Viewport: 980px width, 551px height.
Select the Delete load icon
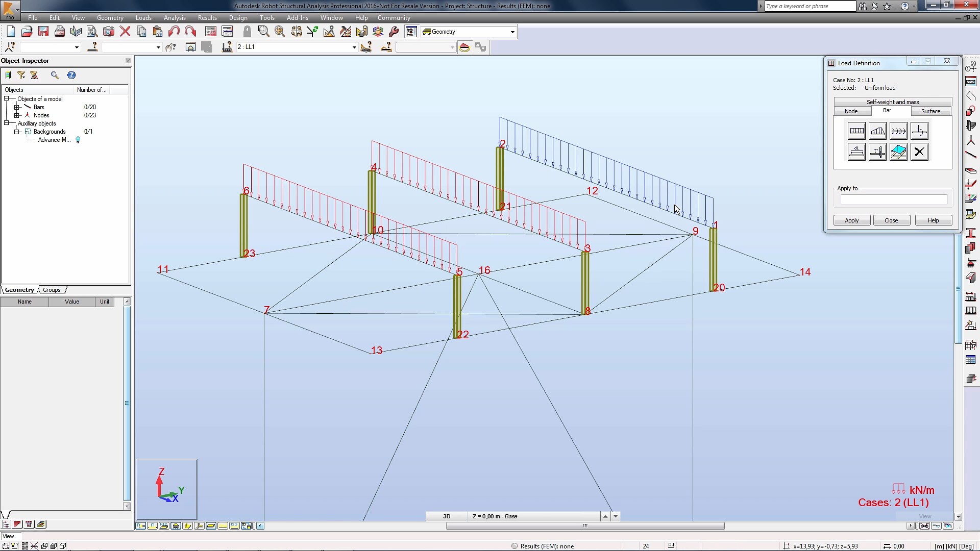tap(919, 152)
